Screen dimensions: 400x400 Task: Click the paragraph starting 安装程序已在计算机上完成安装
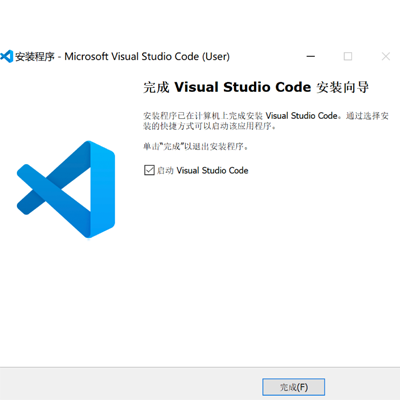point(266,121)
